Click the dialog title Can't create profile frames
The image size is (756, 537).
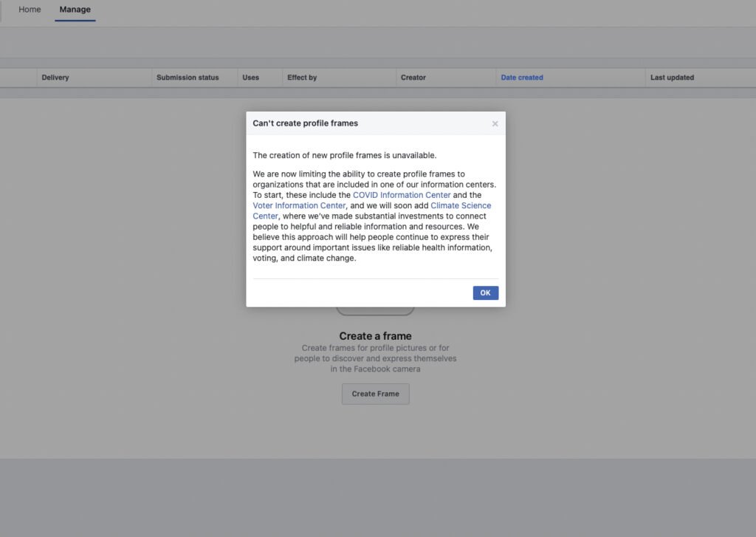305,123
